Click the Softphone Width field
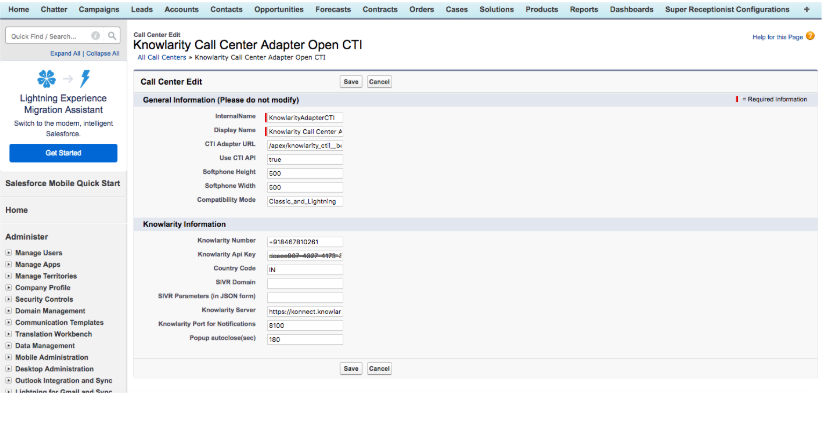This screenshot has width=831, height=428. point(305,187)
